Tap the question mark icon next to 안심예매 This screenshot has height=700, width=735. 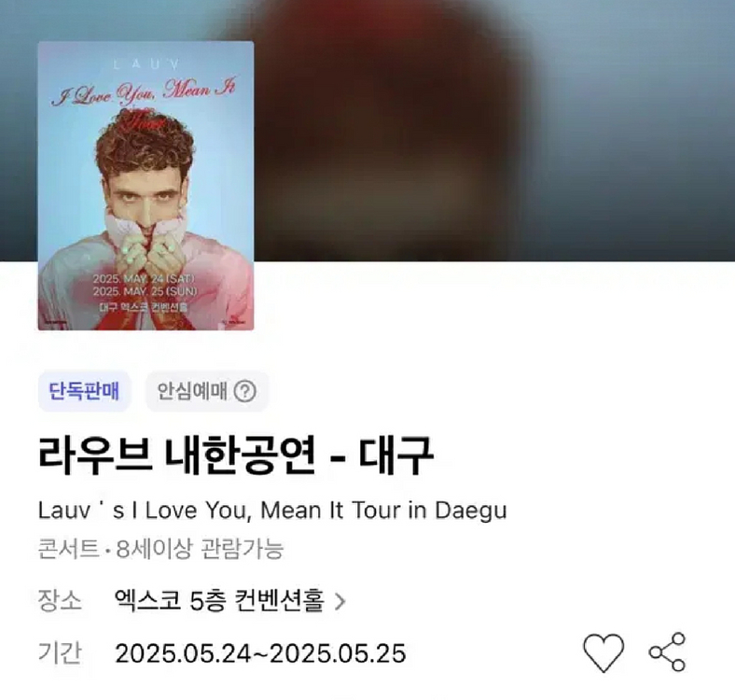tap(244, 391)
